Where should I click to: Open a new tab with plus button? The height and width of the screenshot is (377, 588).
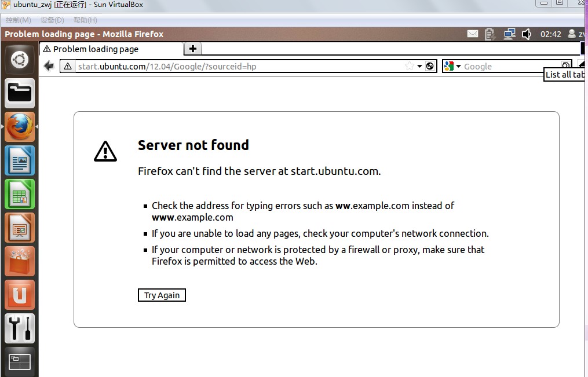coord(193,49)
